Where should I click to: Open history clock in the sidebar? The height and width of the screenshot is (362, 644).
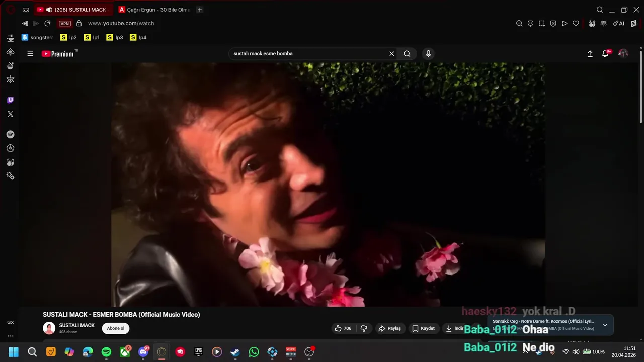point(10,148)
